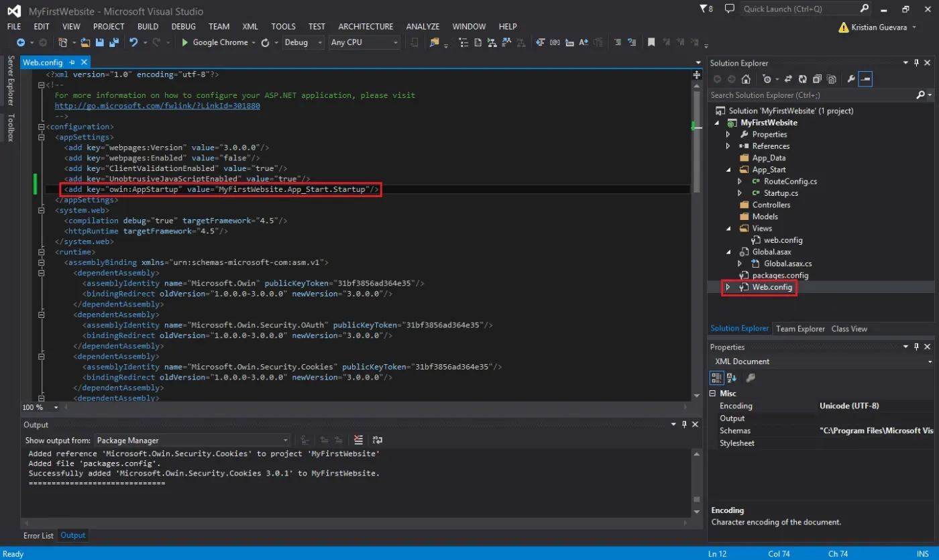The image size is (939, 560).
Task: Click the New Project toolbar icon
Action: point(62,42)
